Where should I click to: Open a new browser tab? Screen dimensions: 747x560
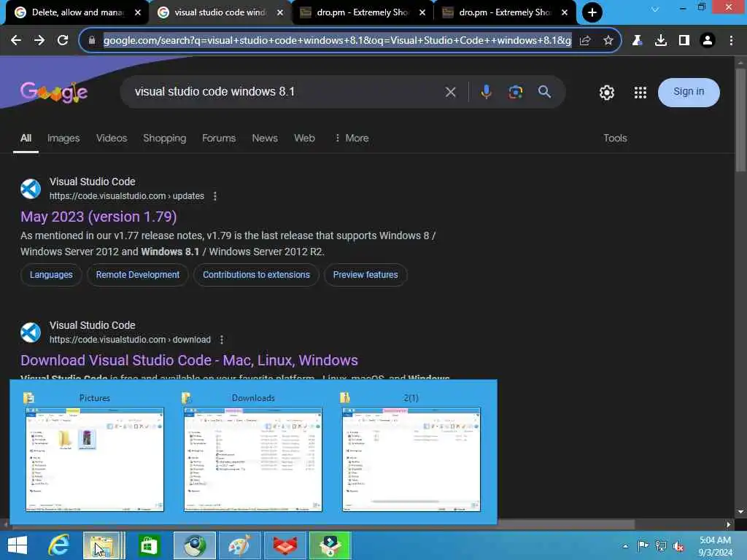pyautogui.click(x=592, y=12)
